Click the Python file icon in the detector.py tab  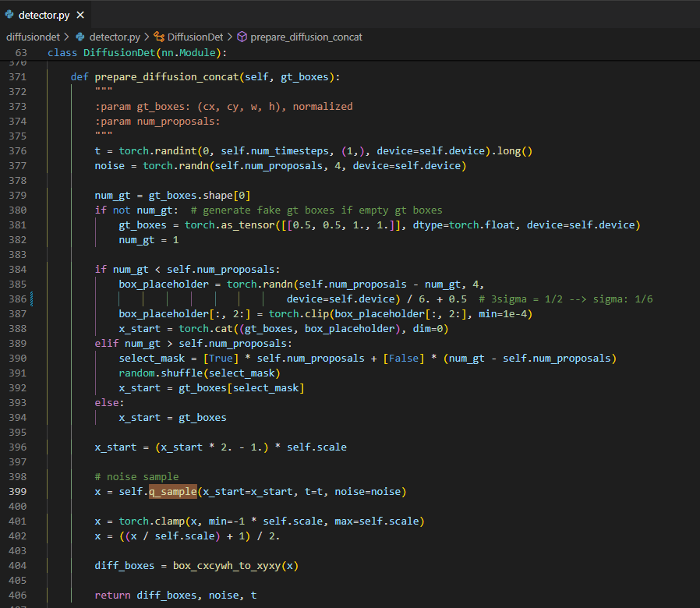point(9,15)
